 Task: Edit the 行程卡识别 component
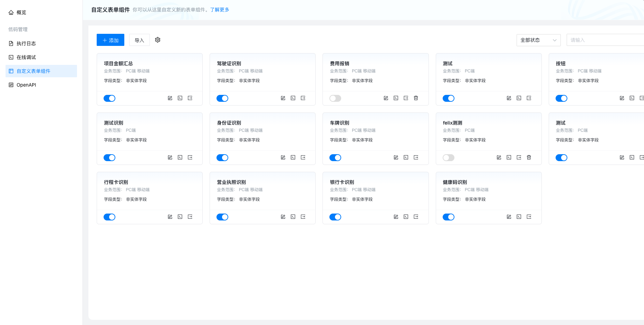[x=170, y=217]
